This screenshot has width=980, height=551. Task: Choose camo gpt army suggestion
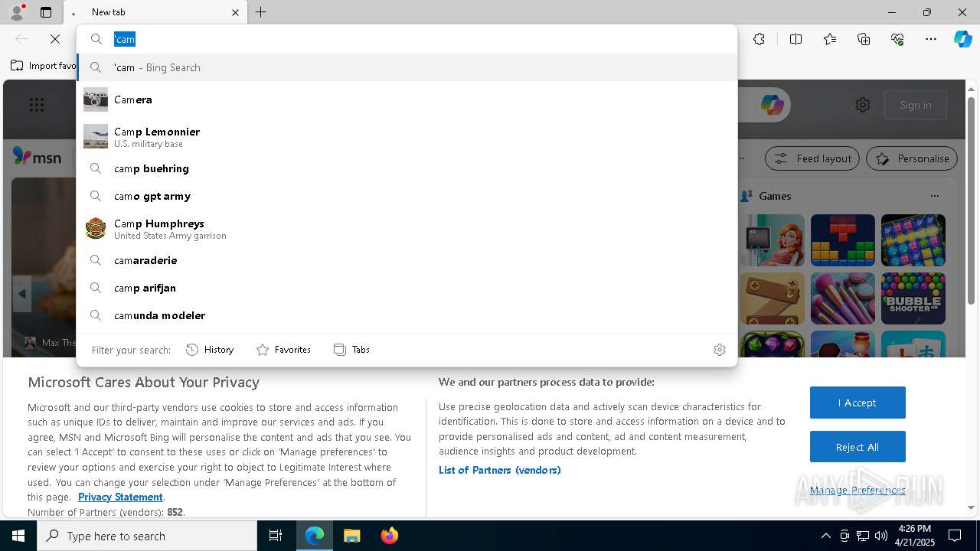pos(407,196)
